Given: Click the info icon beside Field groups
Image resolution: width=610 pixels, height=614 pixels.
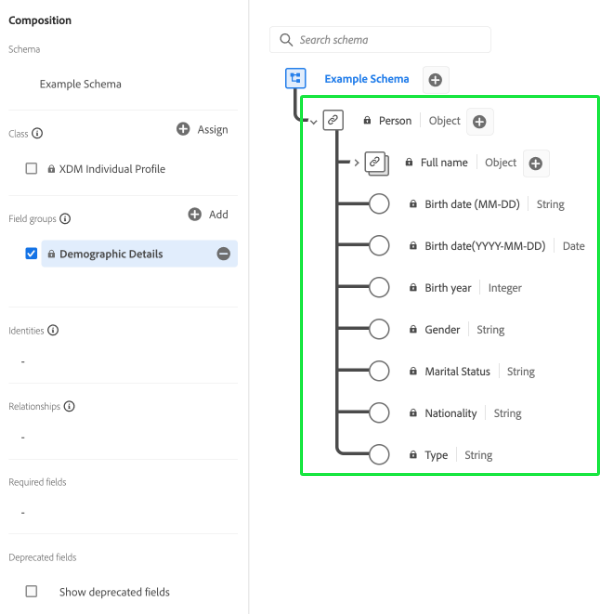Looking at the screenshot, I should click(65, 218).
